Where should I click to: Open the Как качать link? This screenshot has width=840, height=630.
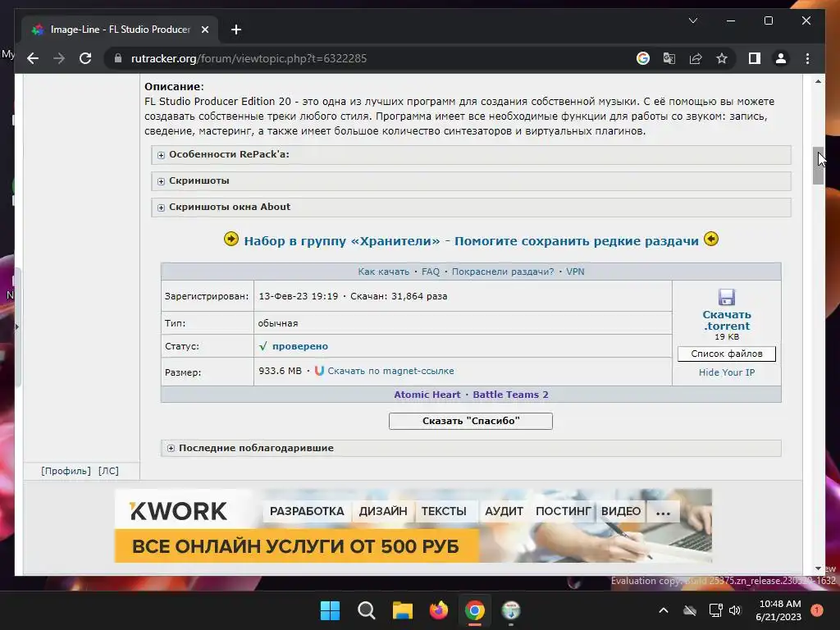(383, 272)
